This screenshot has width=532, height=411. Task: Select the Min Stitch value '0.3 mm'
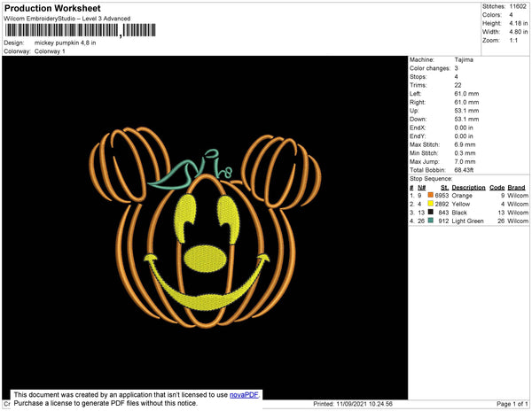465,153
